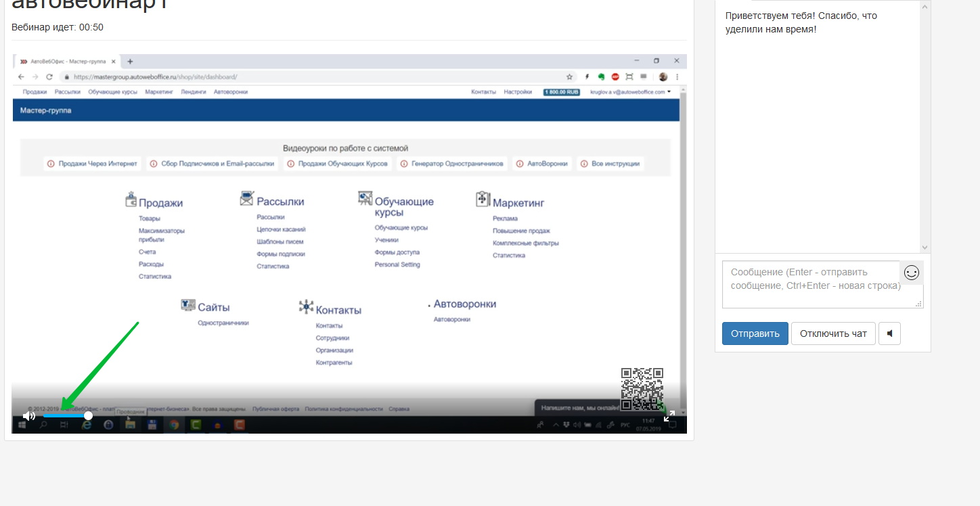Image resolution: width=980 pixels, height=506 pixels.
Task: Click the Отключить чат button
Action: (833, 333)
